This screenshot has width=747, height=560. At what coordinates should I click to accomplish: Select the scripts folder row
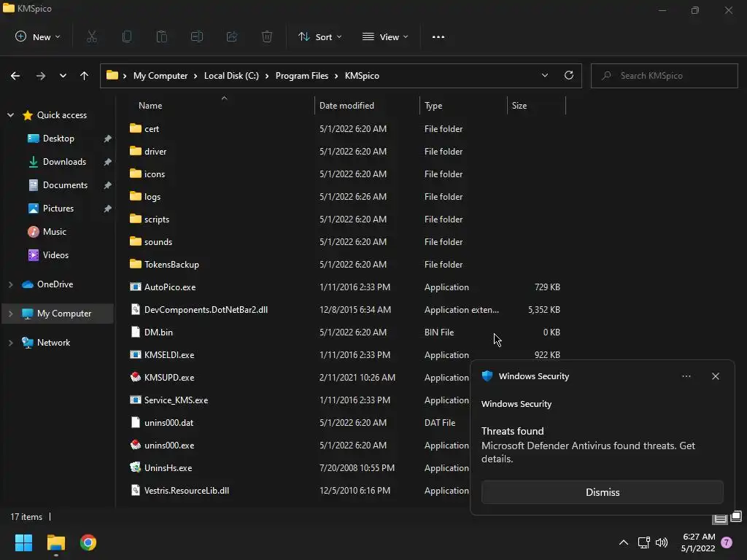[345, 219]
